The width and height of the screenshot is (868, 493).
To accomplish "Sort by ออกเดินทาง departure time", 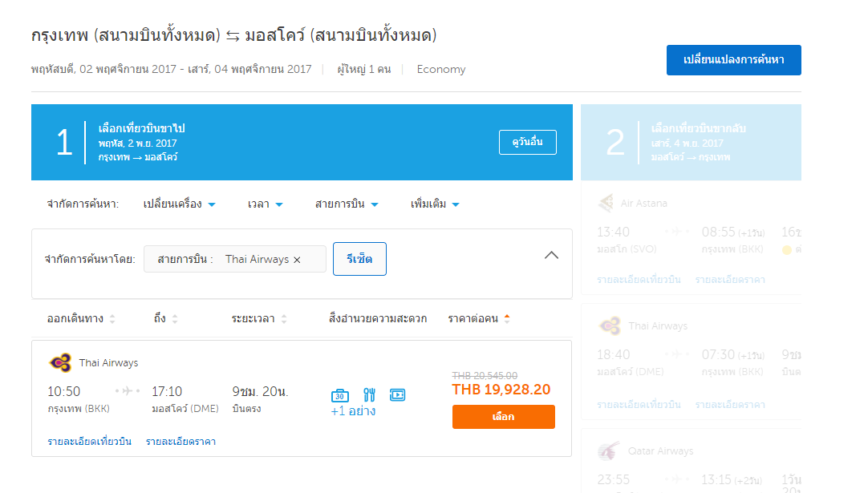I will point(81,319).
